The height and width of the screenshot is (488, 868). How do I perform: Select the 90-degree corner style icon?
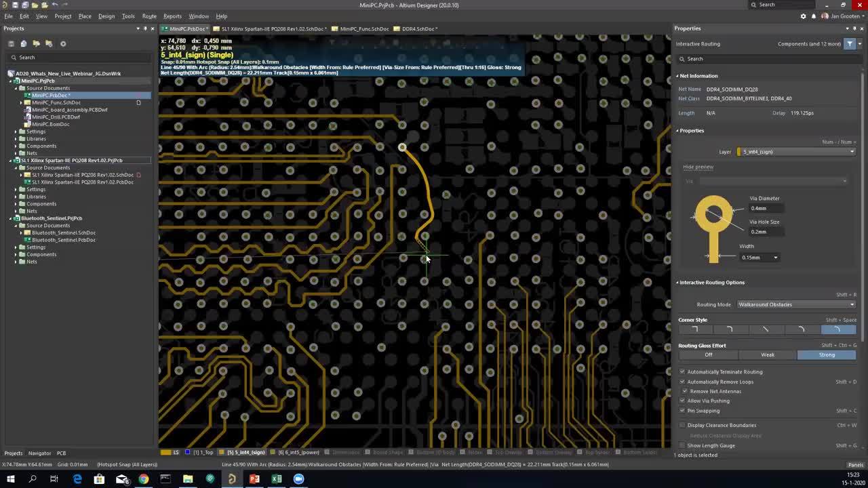[694, 329]
